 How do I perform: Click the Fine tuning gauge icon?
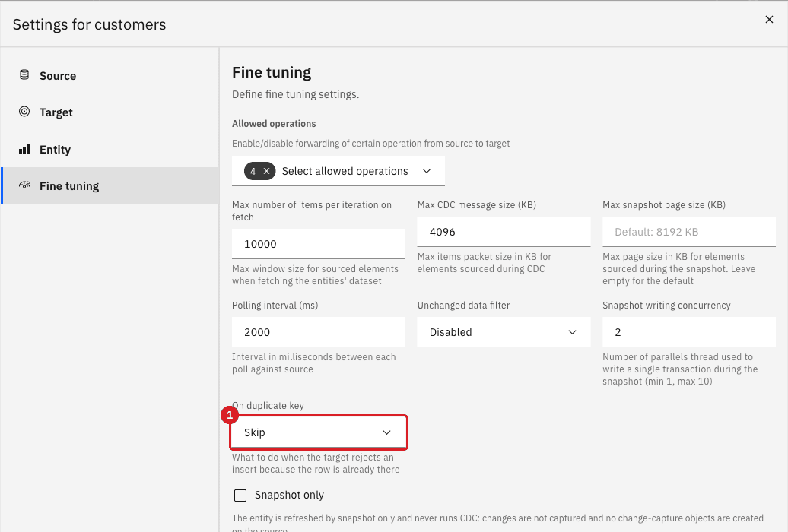(24, 185)
